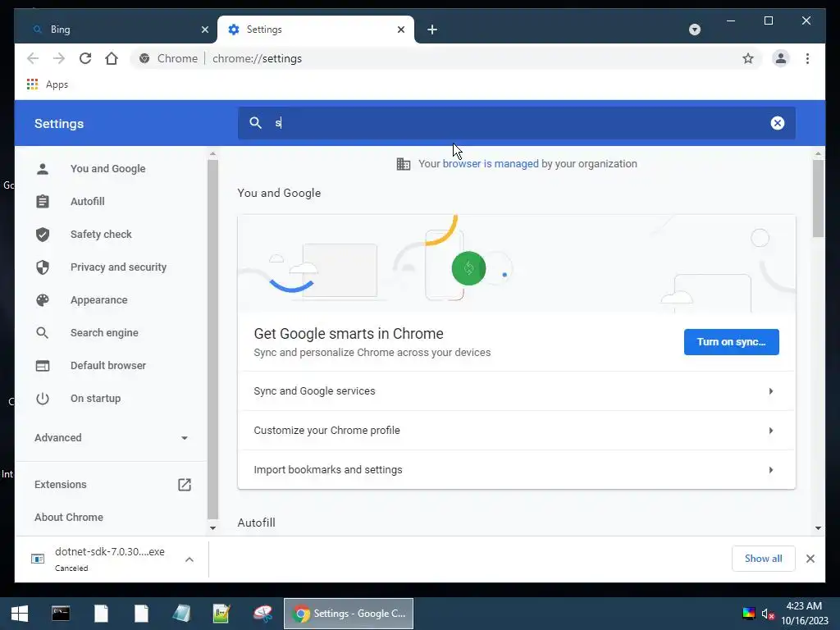Open the Apps bookmark shortcut
This screenshot has height=630, width=840.
coord(48,84)
